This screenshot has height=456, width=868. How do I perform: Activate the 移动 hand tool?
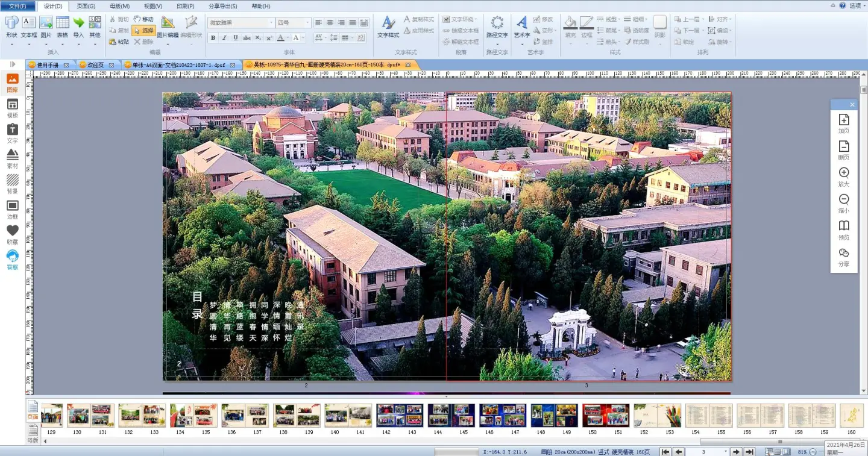[143, 19]
